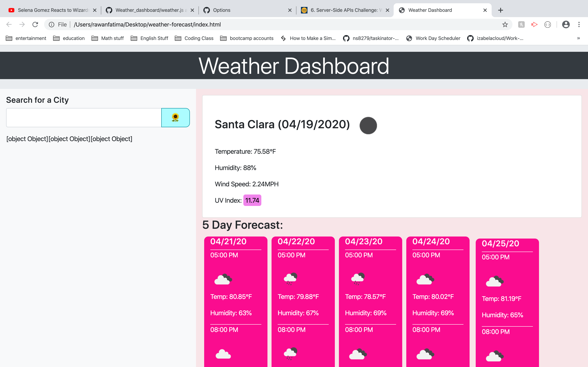Screen dimensions: 588x367
Task: Click the Chrome profile avatar icon
Action: tap(566, 24)
